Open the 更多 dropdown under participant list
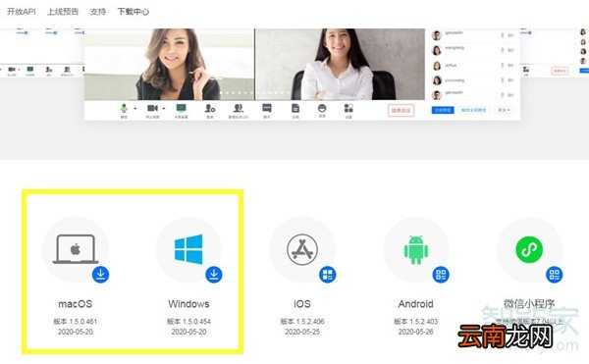 coord(505,110)
